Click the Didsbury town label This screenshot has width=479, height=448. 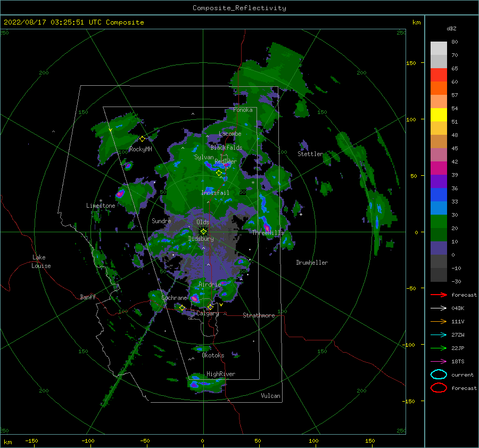201,239
